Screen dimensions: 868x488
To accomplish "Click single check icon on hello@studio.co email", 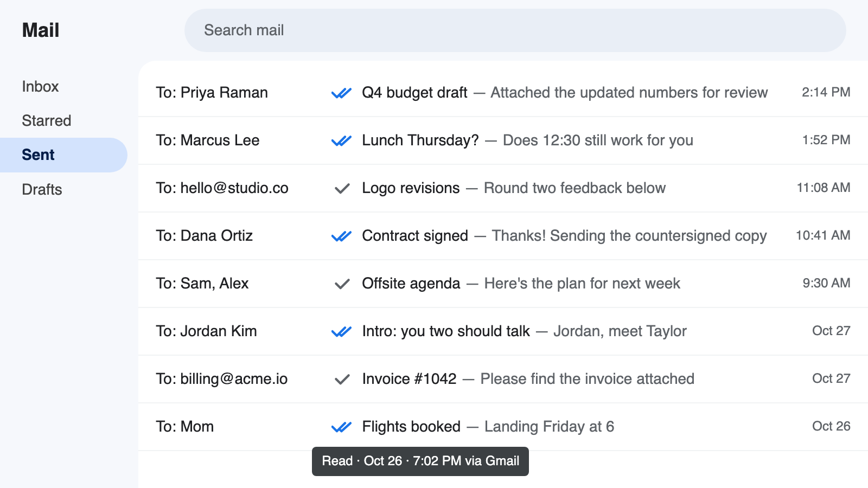I will click(x=342, y=189).
